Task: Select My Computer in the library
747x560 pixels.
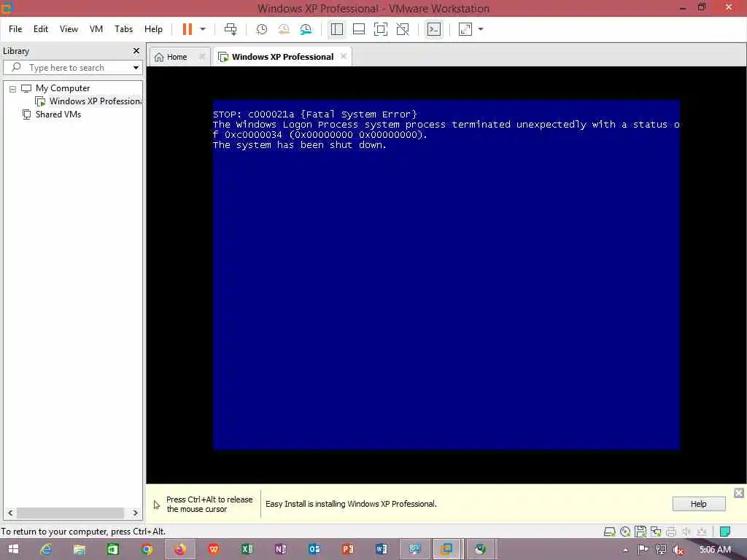Action: pos(63,88)
